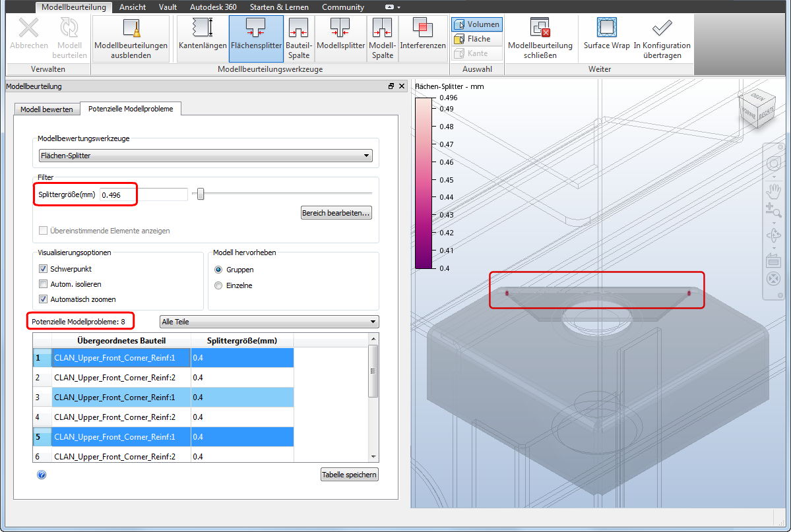791x532 pixels.
Task: Undock the Modellbeurteilung panel
Action: pos(391,86)
